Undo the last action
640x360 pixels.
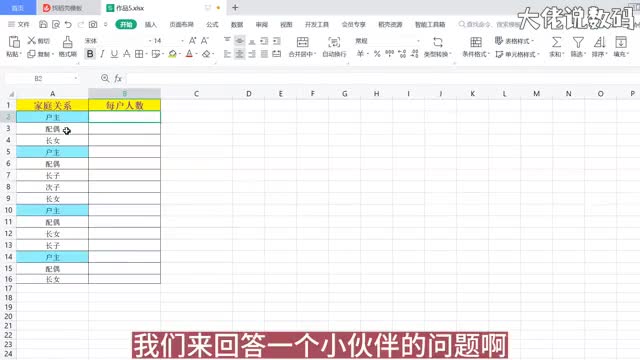68,24
